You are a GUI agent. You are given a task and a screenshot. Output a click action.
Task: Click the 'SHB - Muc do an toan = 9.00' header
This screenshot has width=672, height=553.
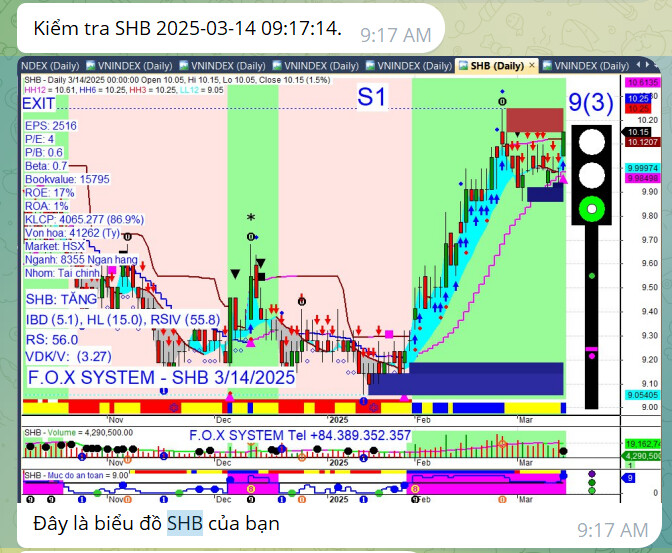76,475
